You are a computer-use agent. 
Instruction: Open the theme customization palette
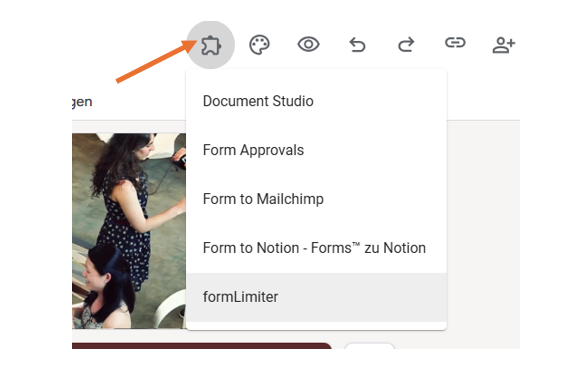click(x=259, y=45)
